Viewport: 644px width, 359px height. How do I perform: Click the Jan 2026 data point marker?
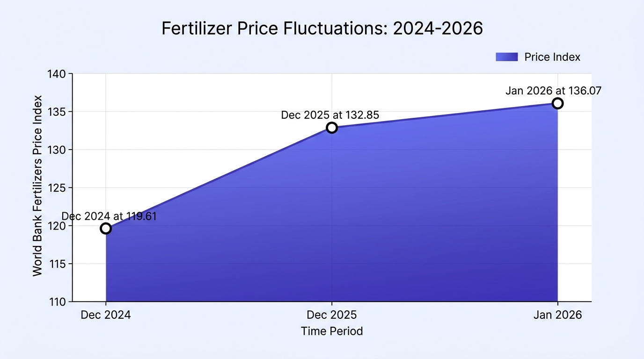coord(557,103)
